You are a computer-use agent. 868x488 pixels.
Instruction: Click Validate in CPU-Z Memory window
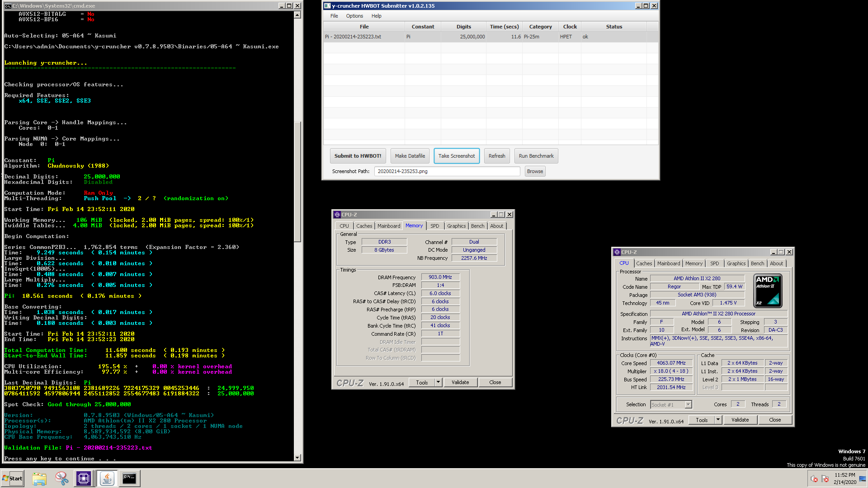point(460,382)
